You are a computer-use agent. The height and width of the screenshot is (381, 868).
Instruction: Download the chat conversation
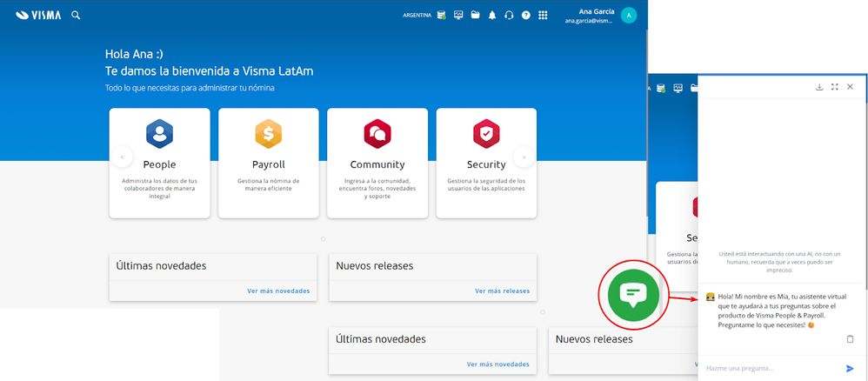(x=819, y=87)
